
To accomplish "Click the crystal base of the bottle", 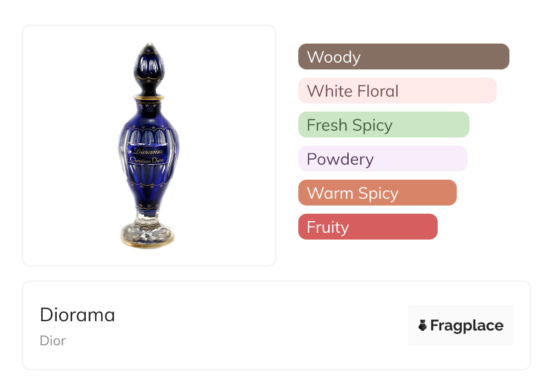I will coord(148,234).
